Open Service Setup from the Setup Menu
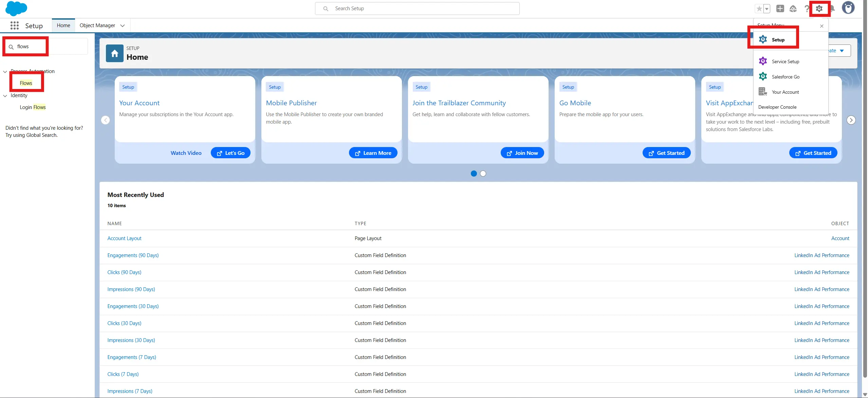868x398 pixels. pyautogui.click(x=785, y=61)
